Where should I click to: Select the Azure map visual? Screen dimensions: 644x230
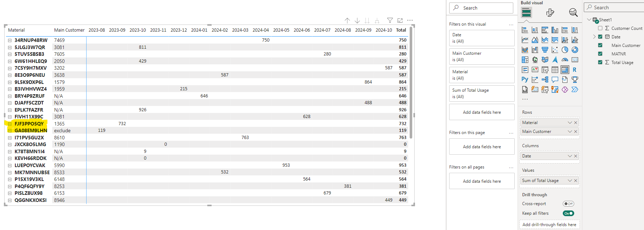click(x=555, y=60)
